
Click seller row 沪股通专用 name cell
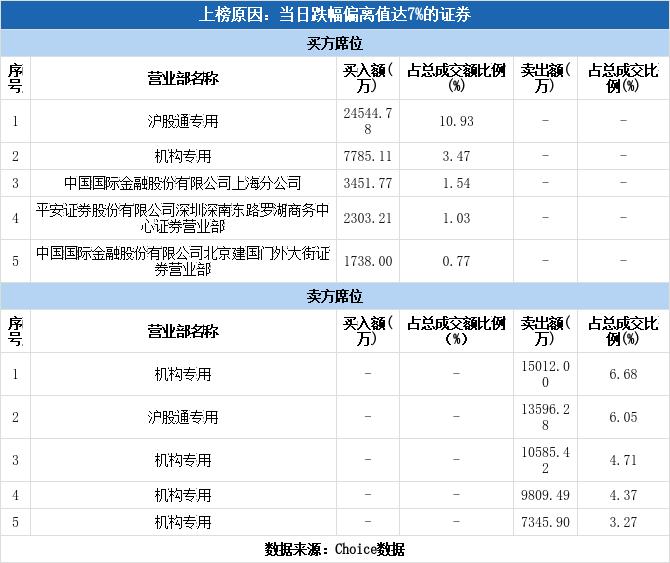183,417
